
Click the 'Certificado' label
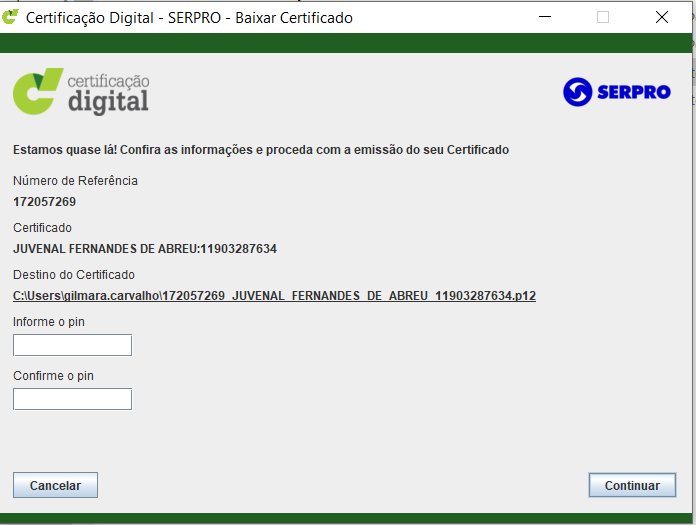[42, 228]
